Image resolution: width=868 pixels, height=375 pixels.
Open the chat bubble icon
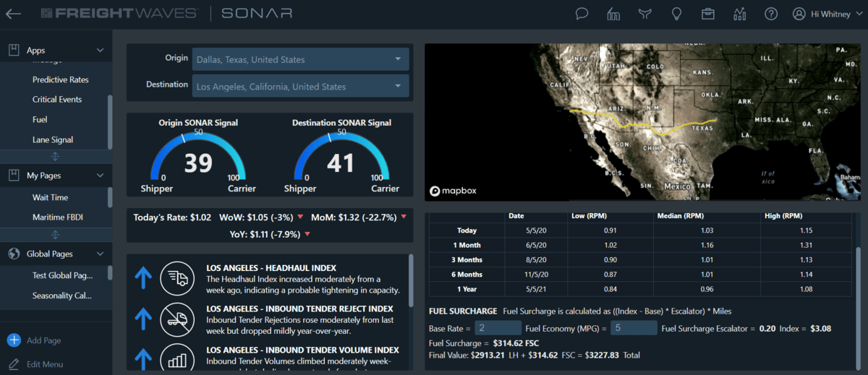[582, 14]
